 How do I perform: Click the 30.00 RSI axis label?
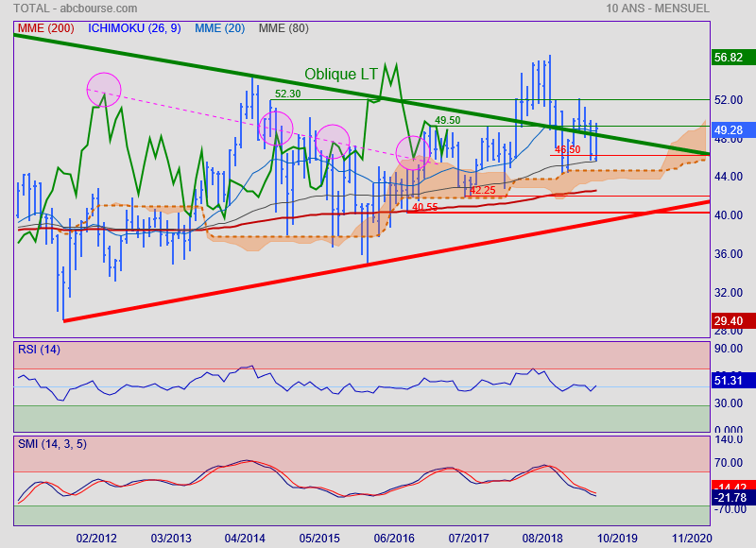(x=729, y=402)
